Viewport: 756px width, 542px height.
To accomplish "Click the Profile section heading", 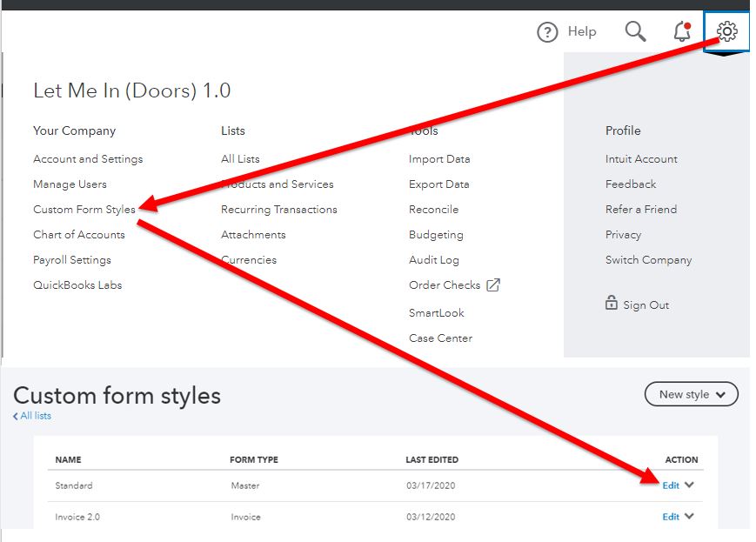I will [x=623, y=130].
